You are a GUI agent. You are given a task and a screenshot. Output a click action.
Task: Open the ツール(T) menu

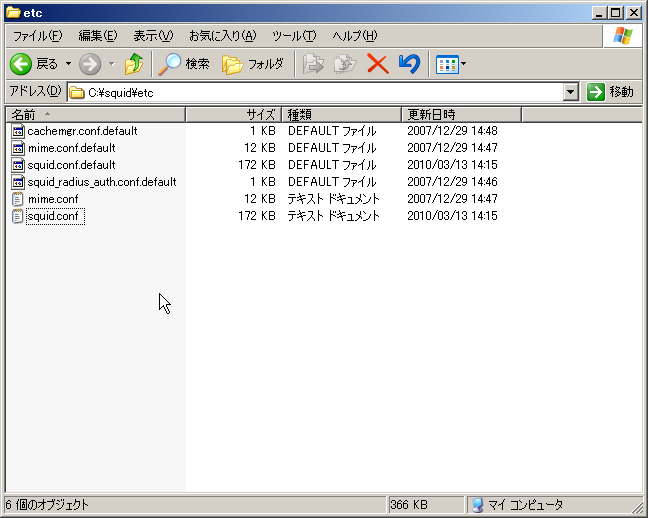click(x=294, y=36)
